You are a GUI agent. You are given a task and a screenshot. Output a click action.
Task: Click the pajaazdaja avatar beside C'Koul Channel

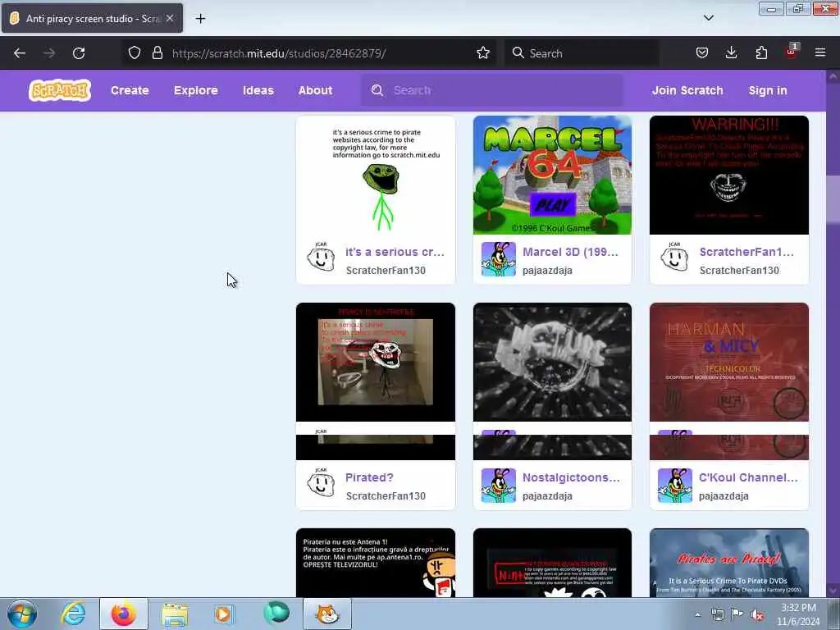click(674, 486)
